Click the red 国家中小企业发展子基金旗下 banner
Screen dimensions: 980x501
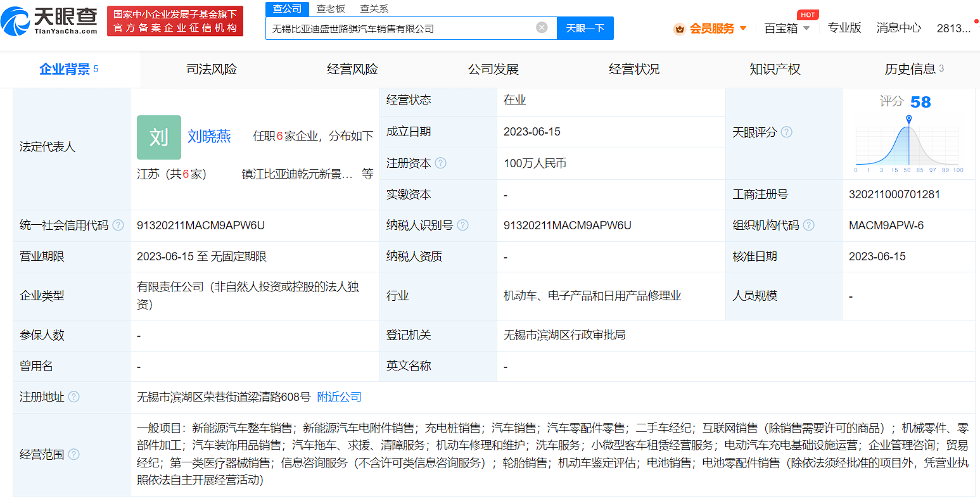[x=175, y=21]
